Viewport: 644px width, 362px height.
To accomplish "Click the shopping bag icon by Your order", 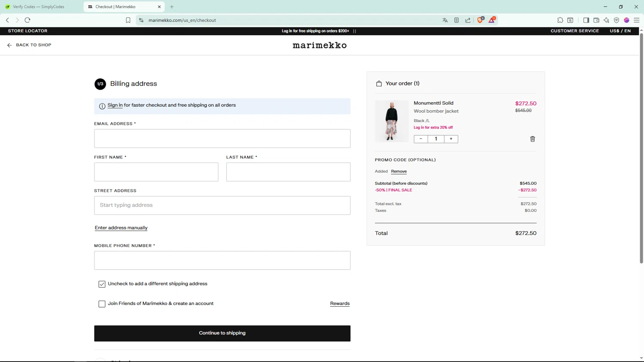I will (x=379, y=84).
